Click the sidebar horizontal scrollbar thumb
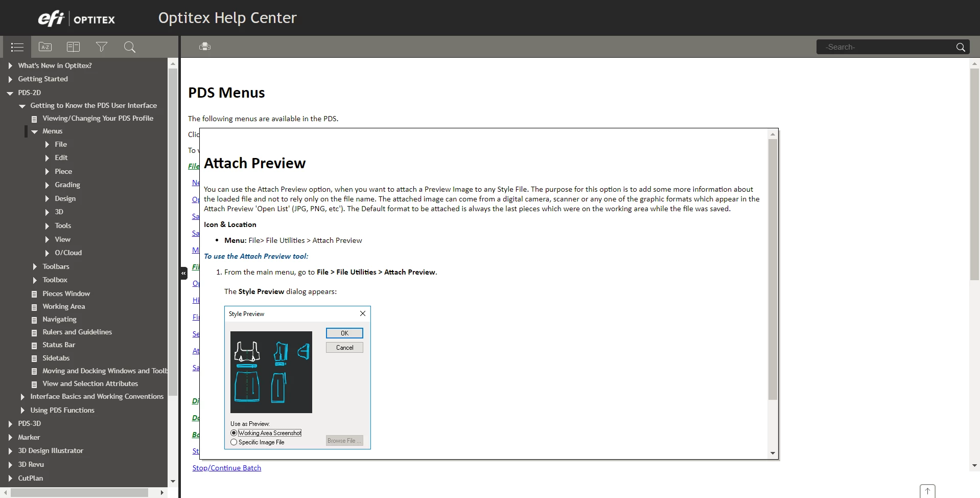 point(79,493)
